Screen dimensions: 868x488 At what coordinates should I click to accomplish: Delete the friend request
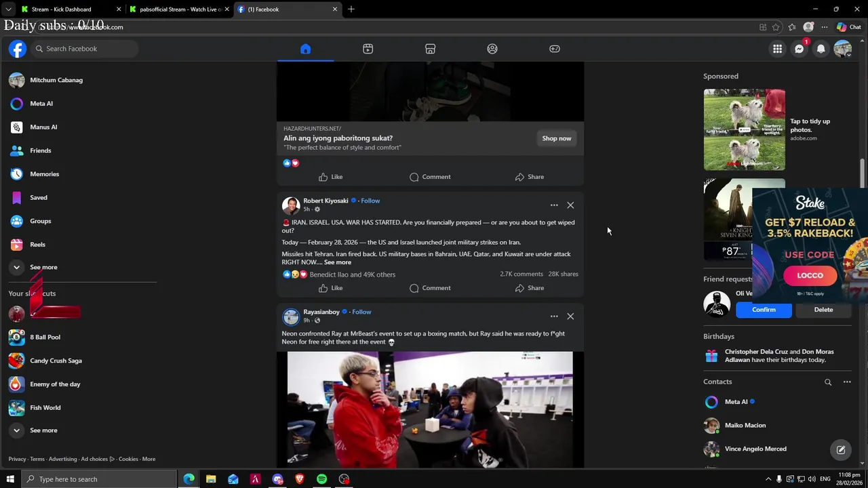pyautogui.click(x=823, y=310)
